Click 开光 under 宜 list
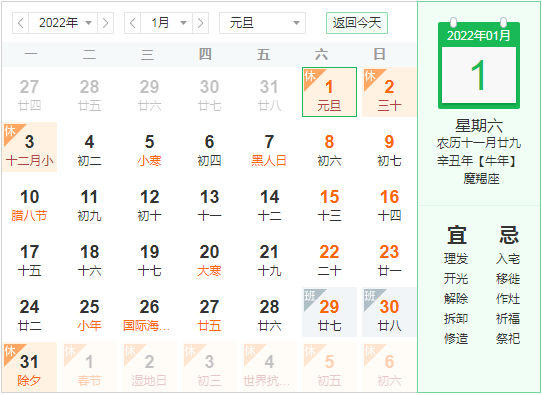542x395 pixels. pyautogui.click(x=456, y=279)
